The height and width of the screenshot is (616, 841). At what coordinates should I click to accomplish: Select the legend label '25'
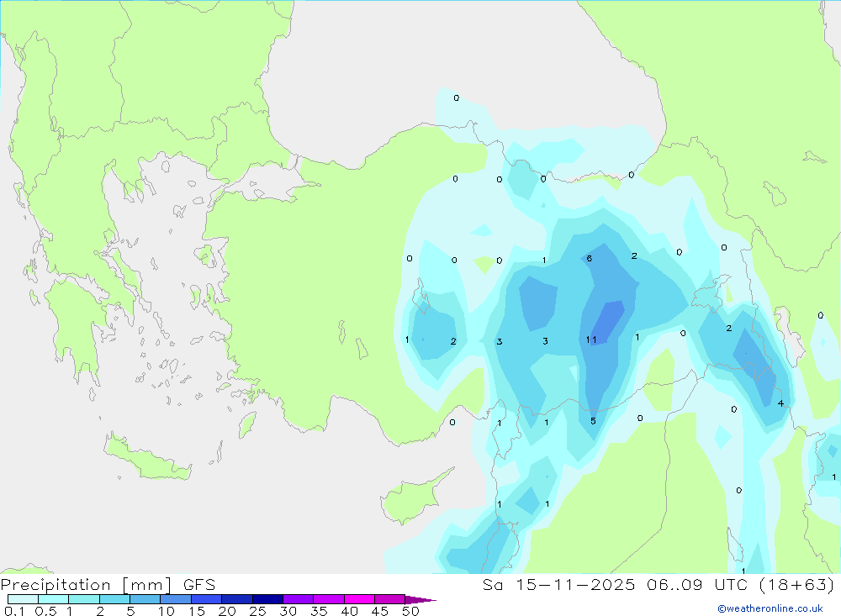(258, 611)
